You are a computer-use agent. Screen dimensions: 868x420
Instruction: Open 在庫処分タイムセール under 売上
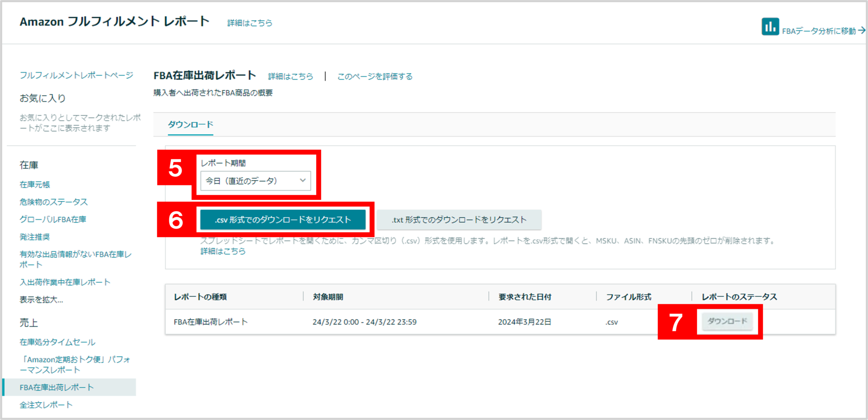pos(57,342)
